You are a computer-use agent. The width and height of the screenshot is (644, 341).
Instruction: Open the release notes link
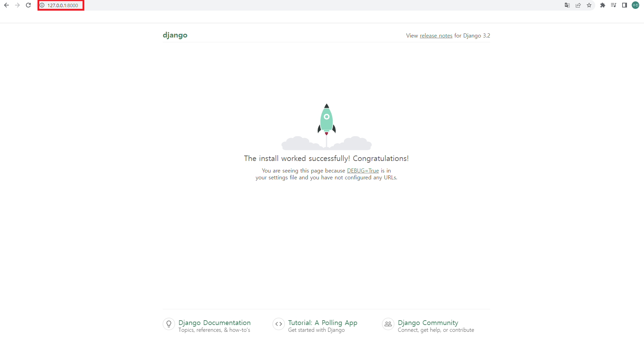tap(436, 35)
